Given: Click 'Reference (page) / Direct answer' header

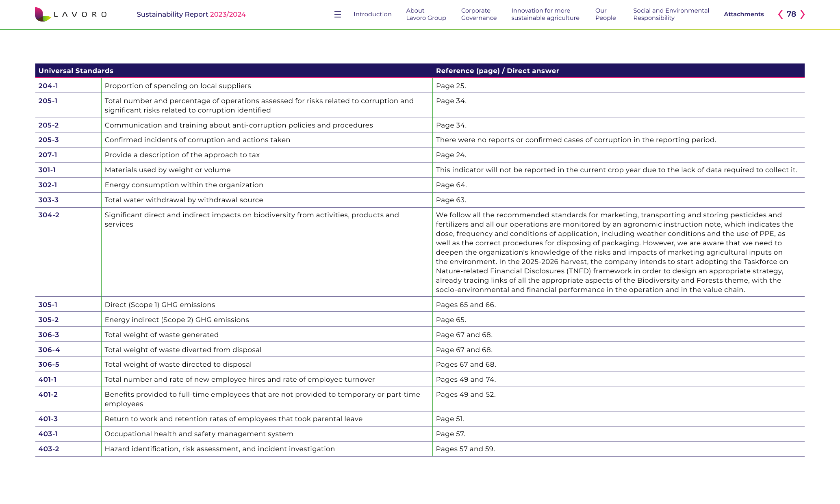Looking at the screenshot, I should pyautogui.click(x=497, y=71).
